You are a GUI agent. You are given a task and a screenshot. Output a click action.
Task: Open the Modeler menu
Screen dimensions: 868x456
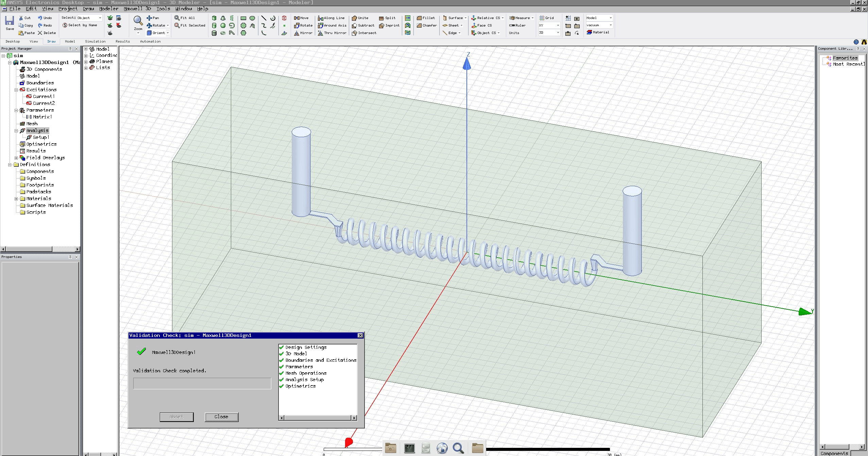[x=108, y=9]
